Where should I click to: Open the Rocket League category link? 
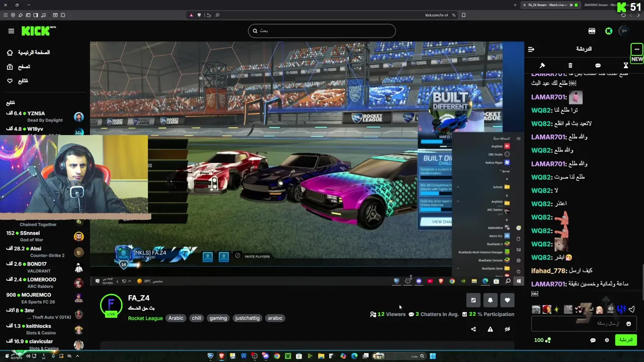(145, 318)
